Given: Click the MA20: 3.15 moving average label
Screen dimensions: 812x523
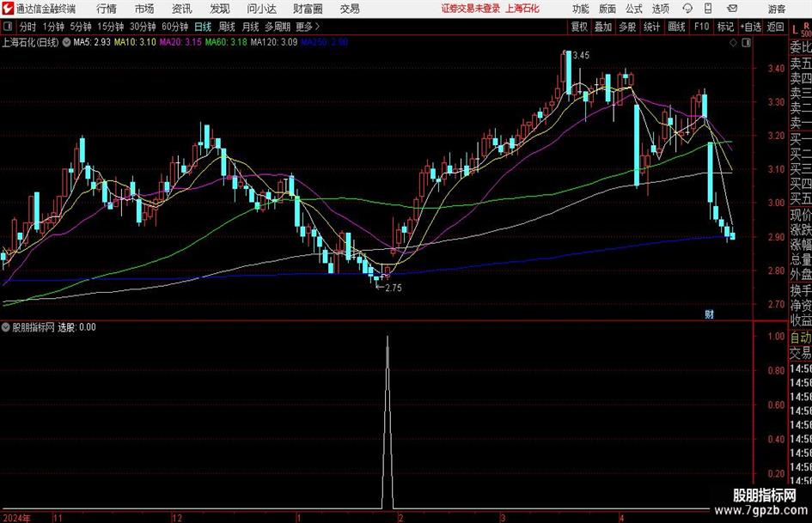Looking at the screenshot, I should tap(180, 42).
